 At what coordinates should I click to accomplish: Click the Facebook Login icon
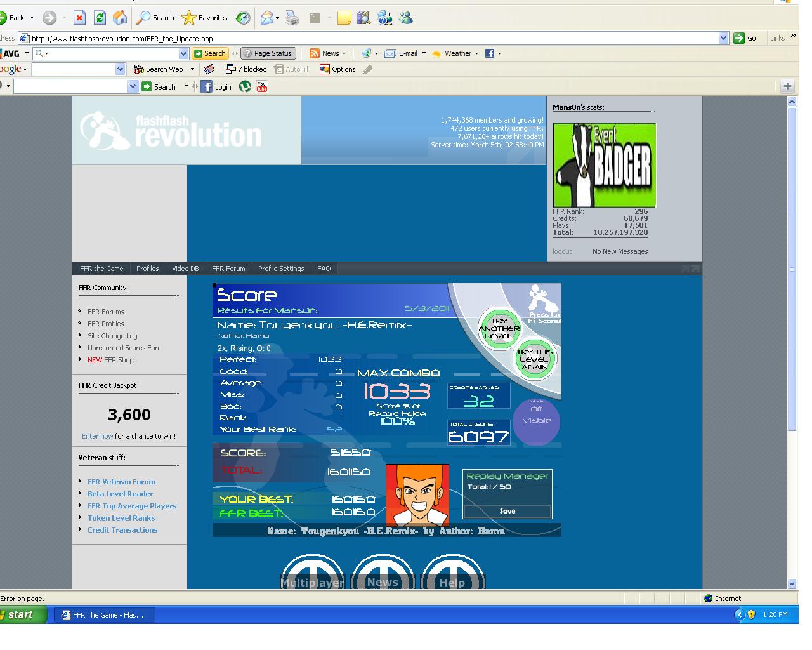pyautogui.click(x=216, y=86)
